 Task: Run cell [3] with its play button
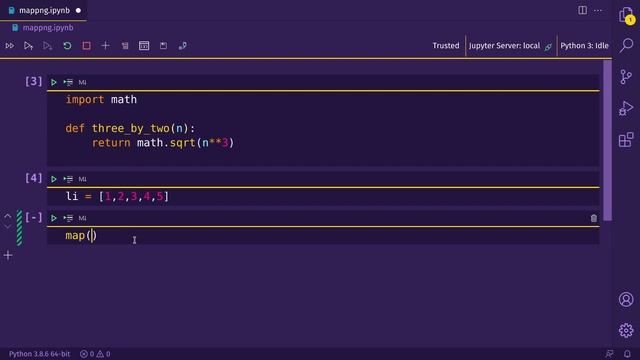(x=53, y=82)
